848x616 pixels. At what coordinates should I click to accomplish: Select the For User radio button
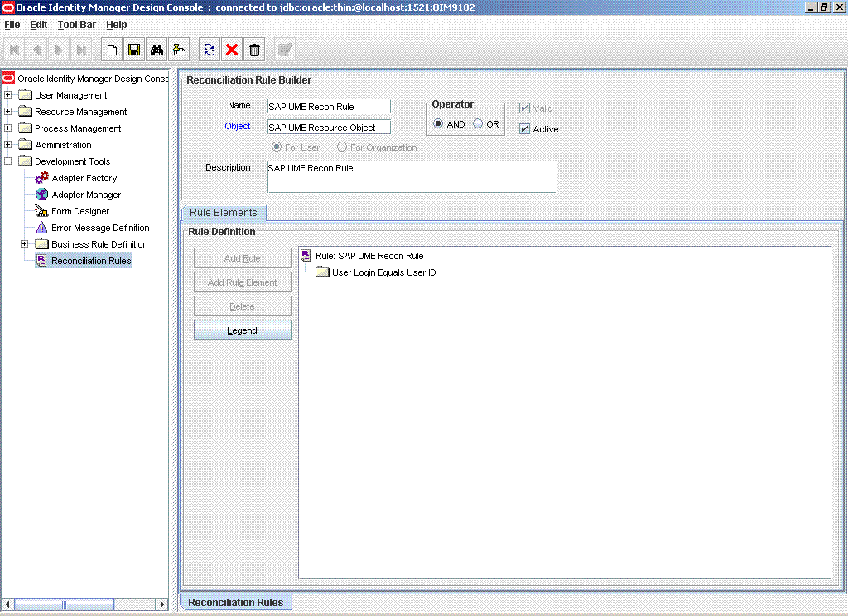277,147
